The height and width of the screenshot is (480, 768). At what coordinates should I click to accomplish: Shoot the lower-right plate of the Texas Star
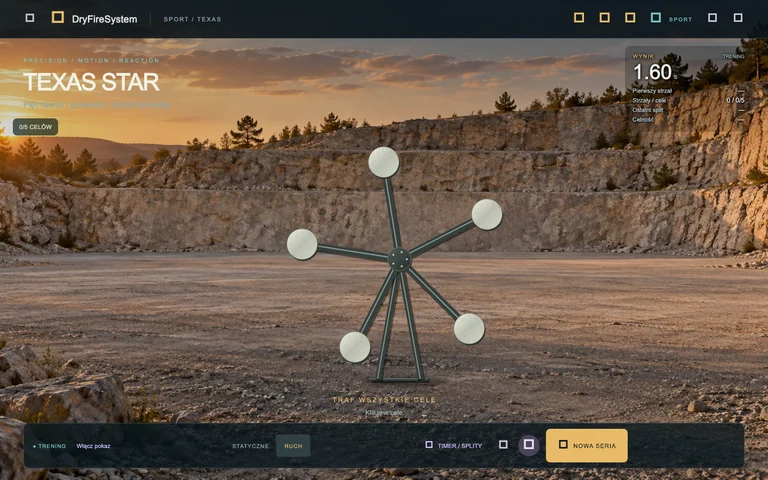pos(469,329)
